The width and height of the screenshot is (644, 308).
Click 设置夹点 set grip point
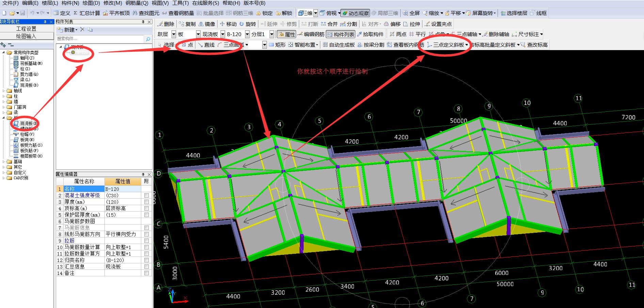tap(438, 24)
